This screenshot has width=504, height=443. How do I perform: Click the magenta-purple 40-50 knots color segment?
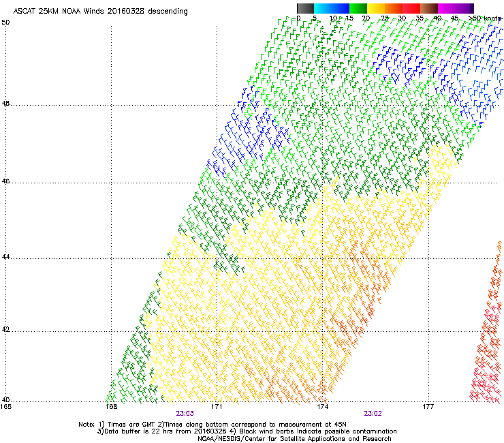(456, 8)
